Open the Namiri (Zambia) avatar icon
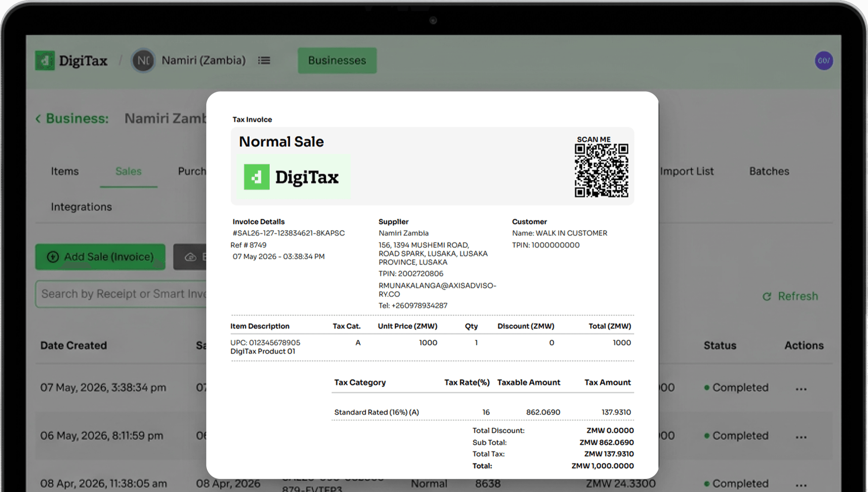This screenshot has width=868, height=492. 143,61
